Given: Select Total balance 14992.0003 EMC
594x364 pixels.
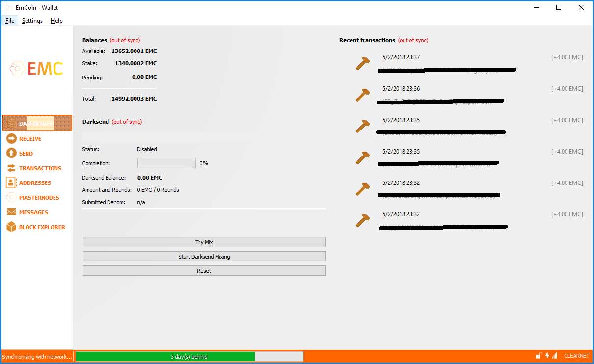Looking at the screenshot, I should tap(134, 99).
